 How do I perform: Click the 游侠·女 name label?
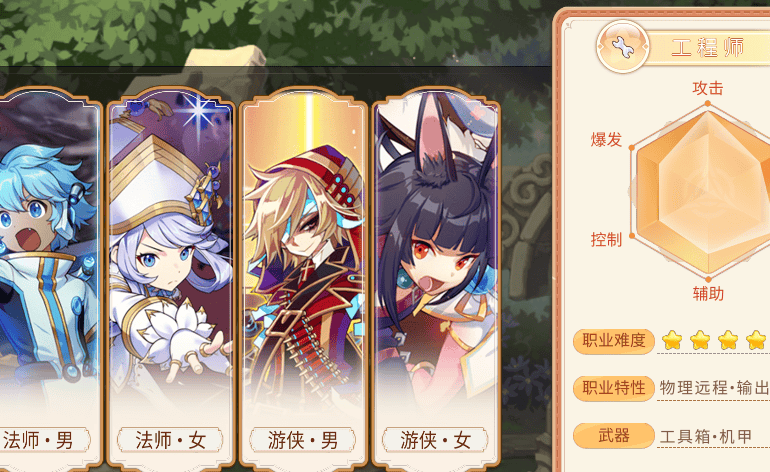[436, 440]
